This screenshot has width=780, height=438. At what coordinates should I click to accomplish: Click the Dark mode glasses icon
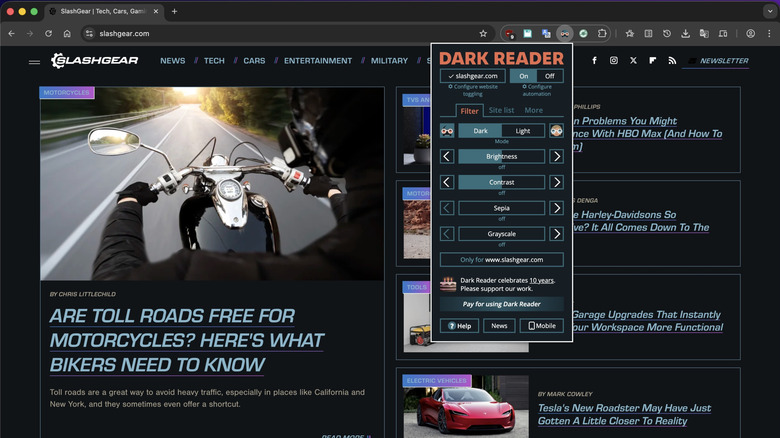click(x=447, y=131)
